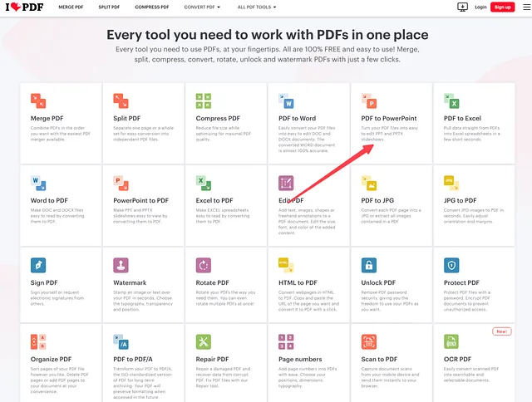The width and height of the screenshot is (532, 402).
Task: Select the Repair PDF tools icon
Action: pyautogui.click(x=203, y=341)
